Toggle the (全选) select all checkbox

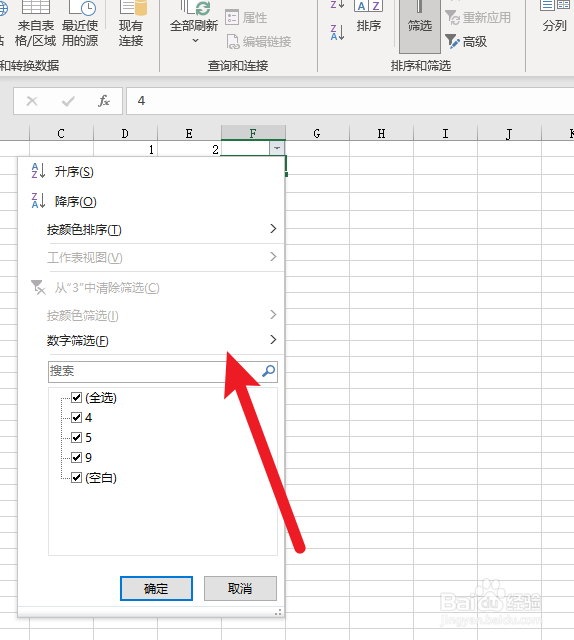(x=76, y=397)
